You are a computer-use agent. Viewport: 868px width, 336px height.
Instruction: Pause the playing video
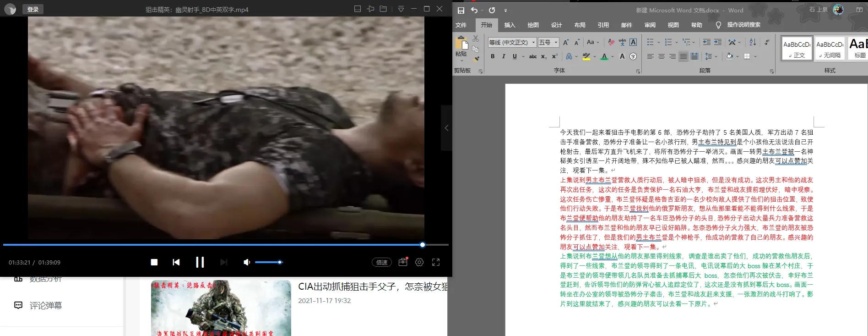coord(200,262)
